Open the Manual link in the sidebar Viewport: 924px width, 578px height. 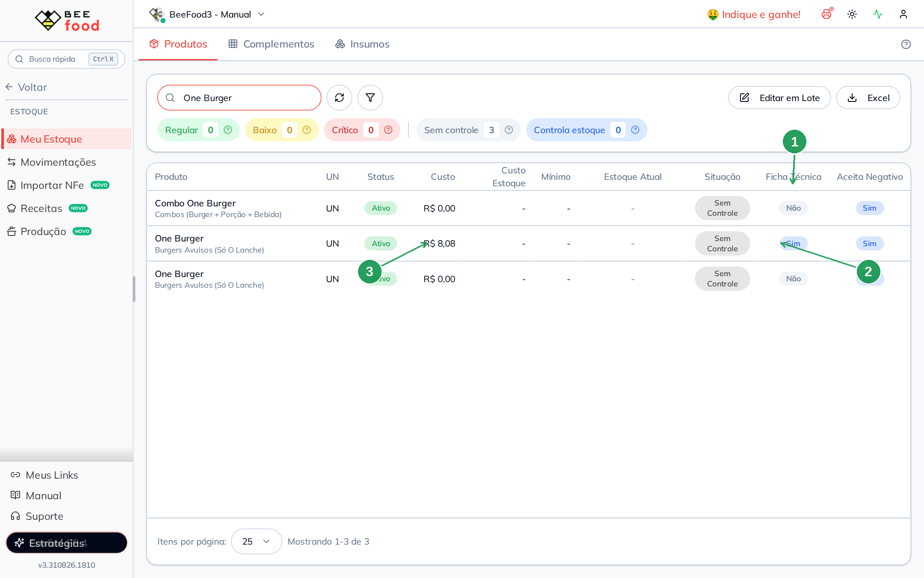pyautogui.click(x=36, y=495)
